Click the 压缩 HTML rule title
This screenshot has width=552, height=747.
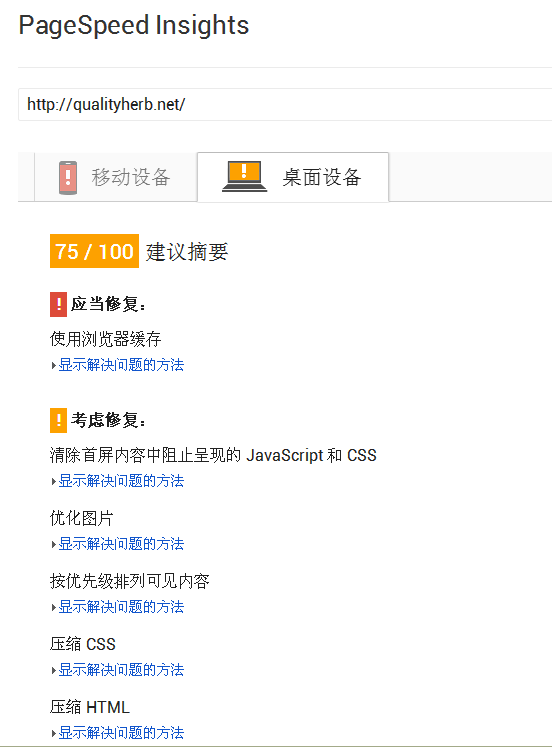click(x=90, y=707)
